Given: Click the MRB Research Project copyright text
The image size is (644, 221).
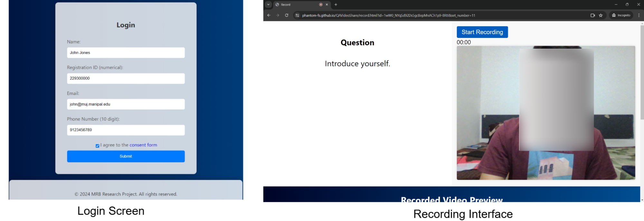Looking at the screenshot, I should tap(126, 194).
